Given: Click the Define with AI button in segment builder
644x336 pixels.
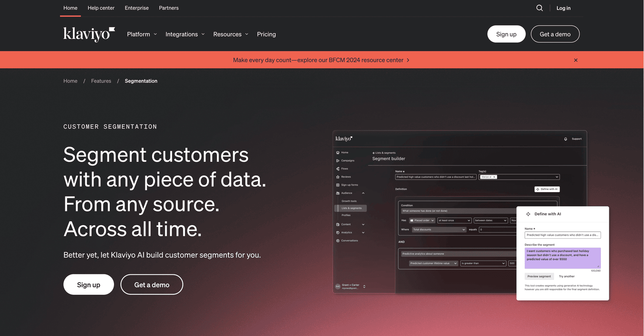Looking at the screenshot, I should click(547, 189).
